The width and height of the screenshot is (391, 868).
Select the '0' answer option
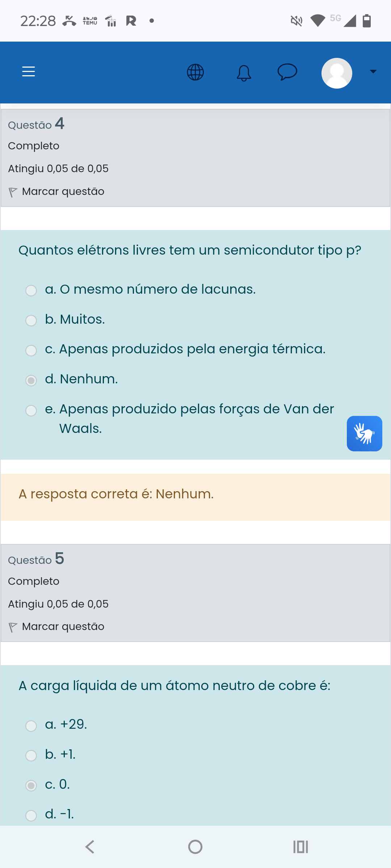click(31, 786)
